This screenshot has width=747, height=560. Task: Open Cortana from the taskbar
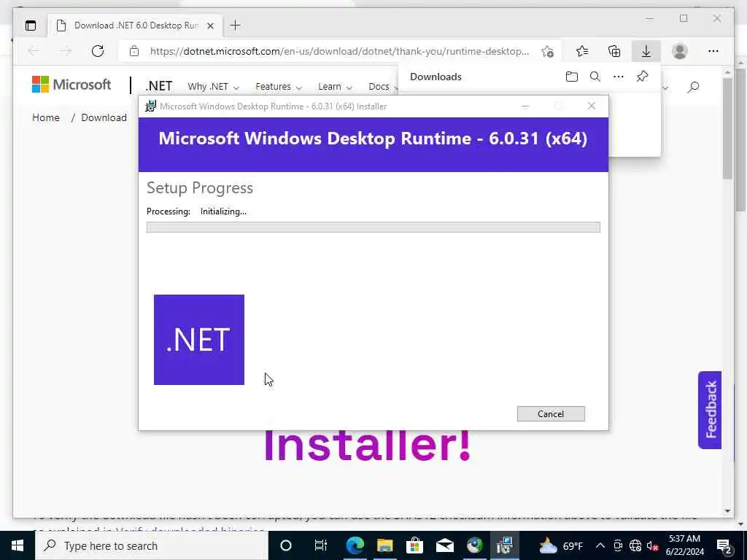click(286, 545)
